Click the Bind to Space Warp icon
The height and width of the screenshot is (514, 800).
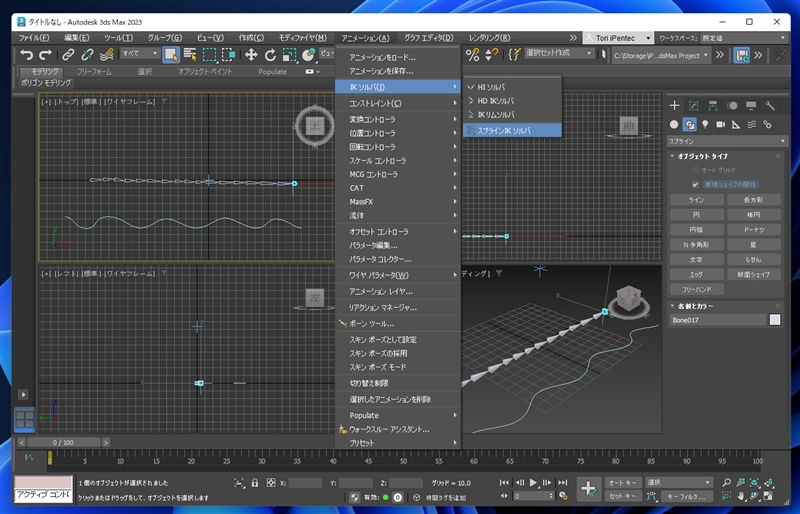[x=107, y=55]
